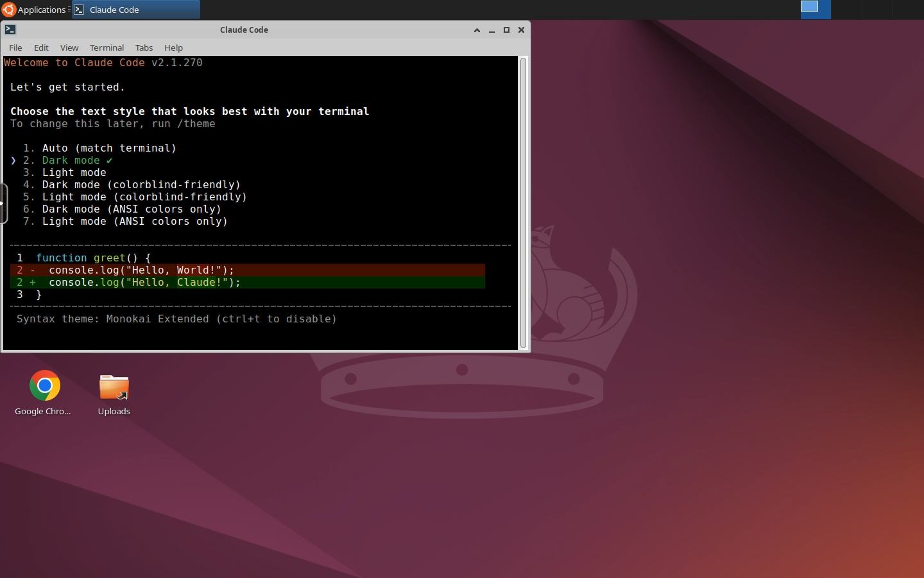This screenshot has width=924, height=578.
Task: Click the selection arrow before option 2
Action: point(13,161)
